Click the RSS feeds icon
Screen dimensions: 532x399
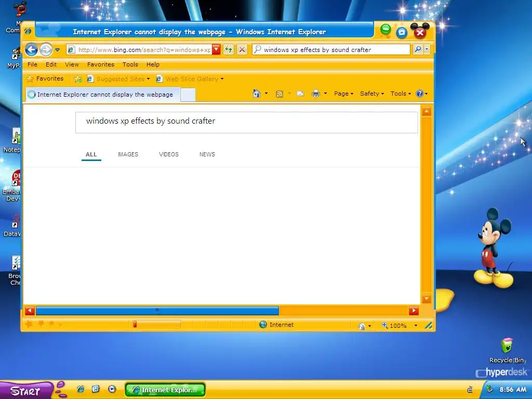(279, 94)
